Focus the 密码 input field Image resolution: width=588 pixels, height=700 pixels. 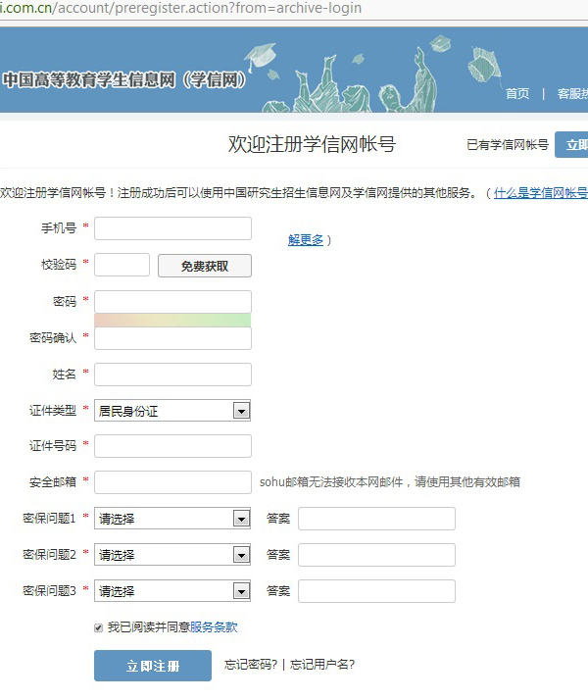pos(172,301)
